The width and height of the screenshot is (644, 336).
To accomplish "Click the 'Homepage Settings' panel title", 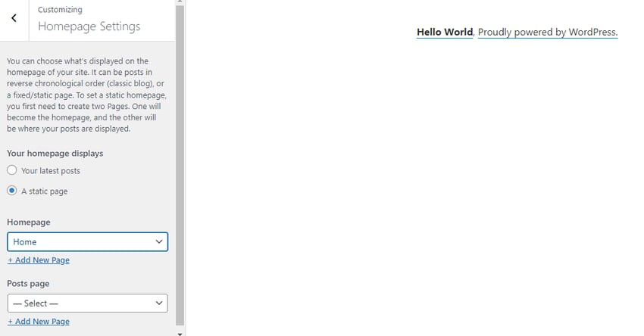I will [89, 26].
